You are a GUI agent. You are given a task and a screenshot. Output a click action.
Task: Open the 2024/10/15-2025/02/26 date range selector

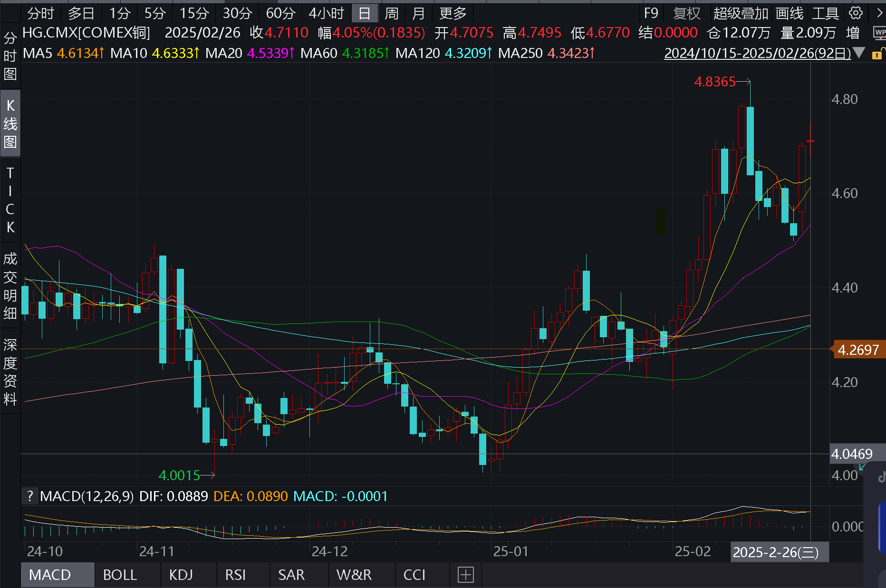757,53
